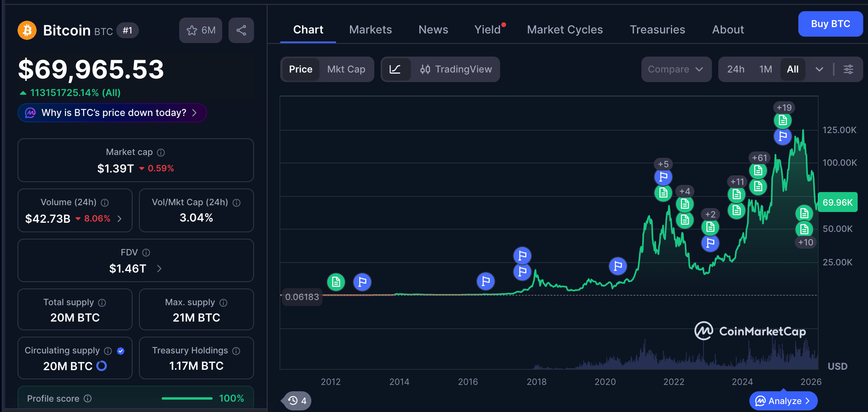Open FDV info icon
The width and height of the screenshot is (868, 412).
pyautogui.click(x=146, y=252)
